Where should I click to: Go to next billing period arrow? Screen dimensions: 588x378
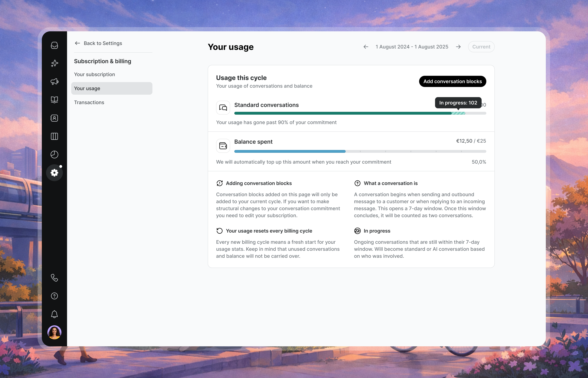[x=458, y=47]
